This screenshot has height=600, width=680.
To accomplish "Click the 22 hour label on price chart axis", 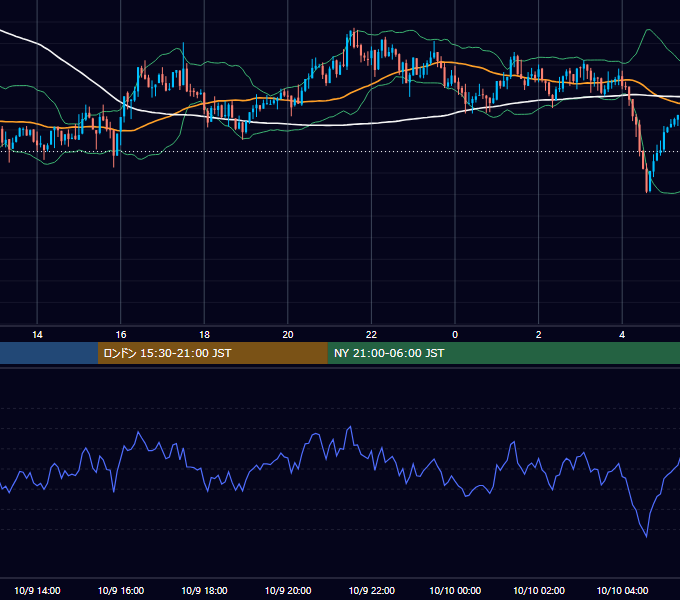I will (x=371, y=335).
